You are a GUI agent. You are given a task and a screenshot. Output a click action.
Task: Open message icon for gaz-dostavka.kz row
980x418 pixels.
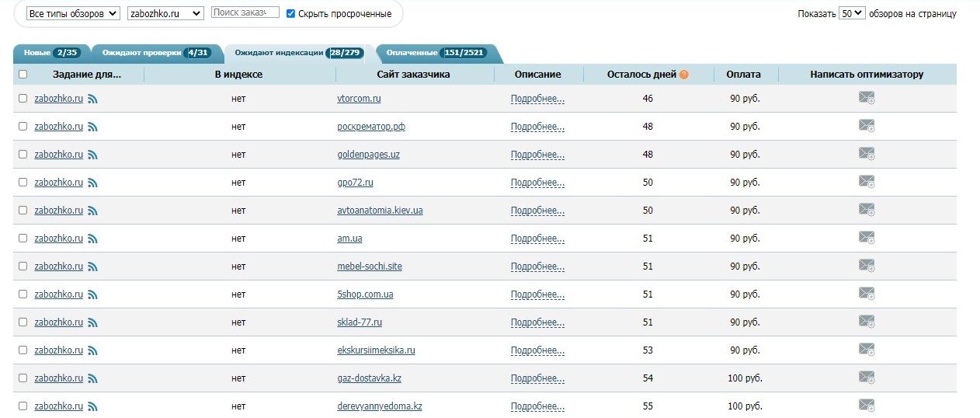click(x=866, y=378)
